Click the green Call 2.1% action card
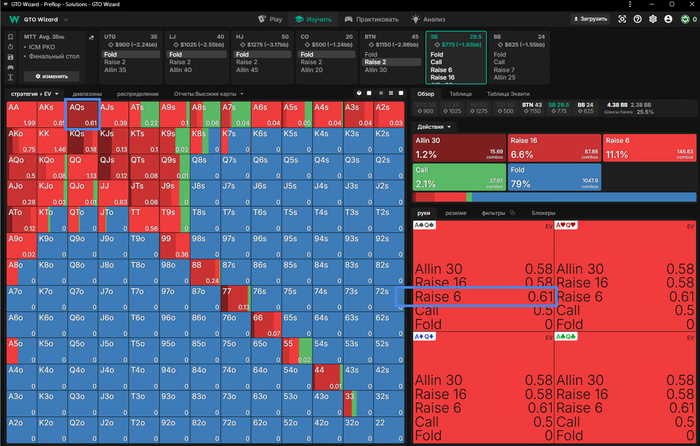The image size is (700, 446). [459, 177]
